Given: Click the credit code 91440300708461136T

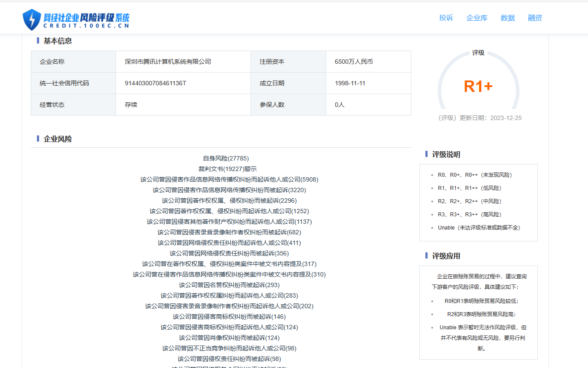Looking at the screenshot, I should pos(156,83).
